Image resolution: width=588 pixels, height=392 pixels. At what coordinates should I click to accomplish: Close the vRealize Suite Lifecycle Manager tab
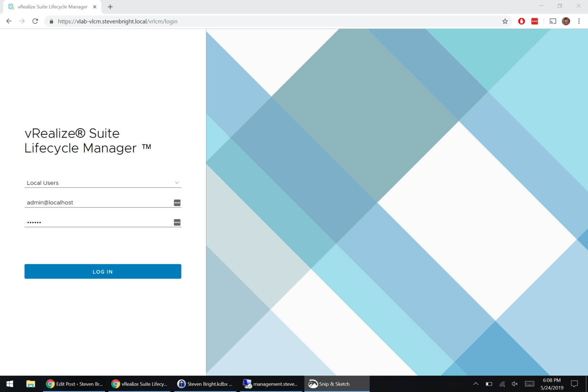(95, 7)
